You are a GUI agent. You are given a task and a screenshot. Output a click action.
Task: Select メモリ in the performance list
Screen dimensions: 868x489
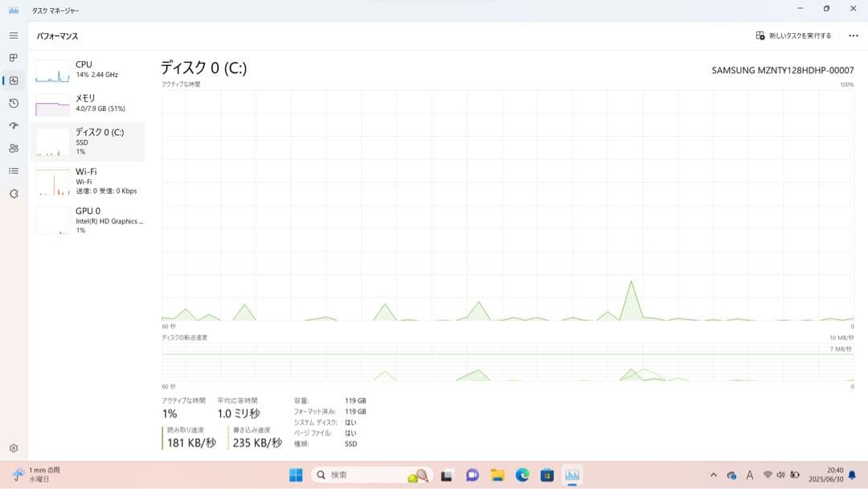click(88, 103)
